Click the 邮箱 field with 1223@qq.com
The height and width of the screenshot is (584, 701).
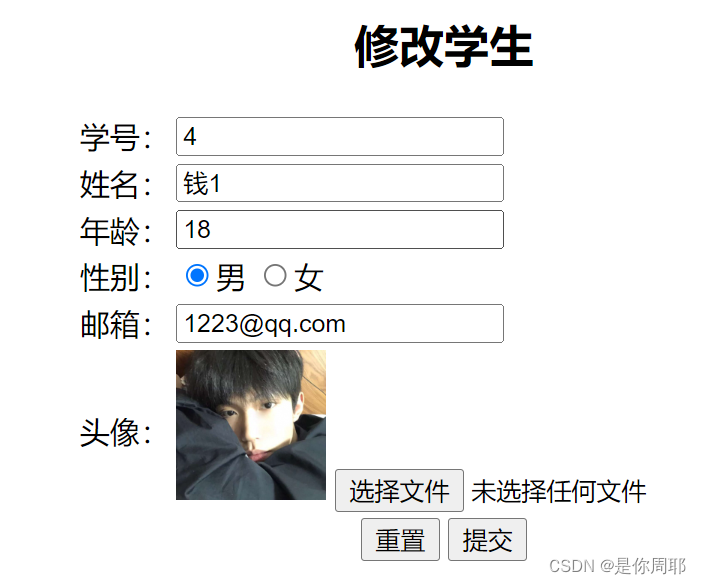tap(340, 324)
